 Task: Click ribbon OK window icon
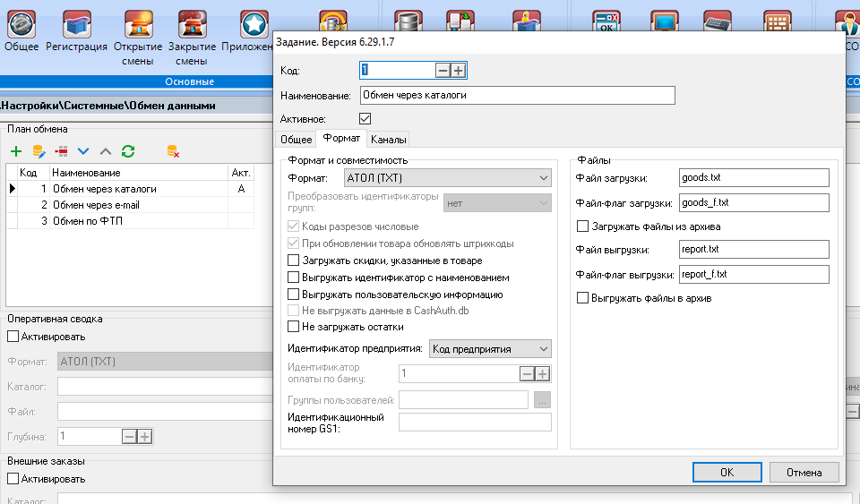click(606, 21)
